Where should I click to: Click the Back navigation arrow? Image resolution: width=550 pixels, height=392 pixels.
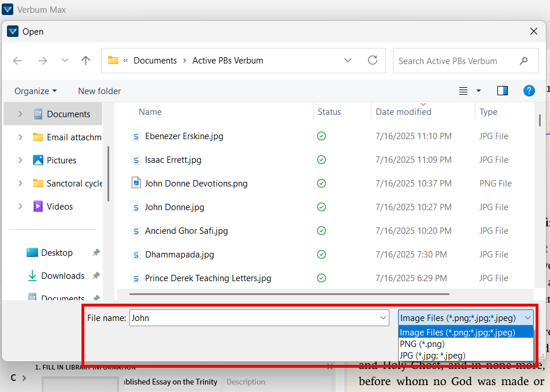[17, 61]
